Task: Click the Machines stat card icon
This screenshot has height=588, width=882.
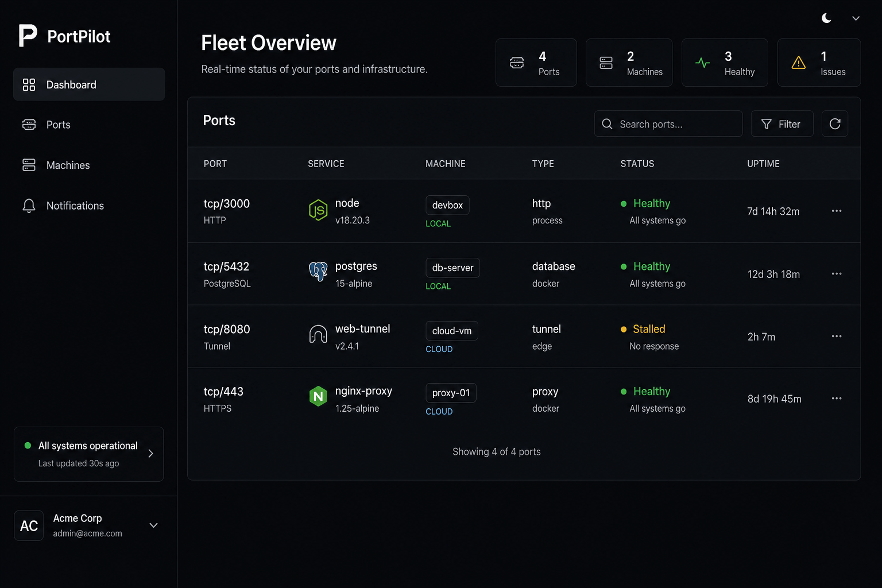Action: point(606,63)
